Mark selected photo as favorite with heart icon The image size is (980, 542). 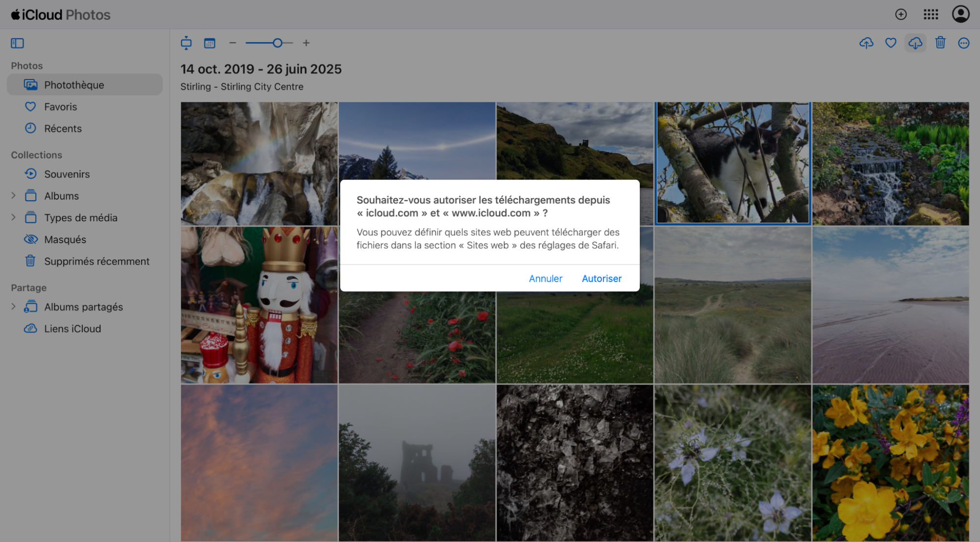[x=891, y=43]
